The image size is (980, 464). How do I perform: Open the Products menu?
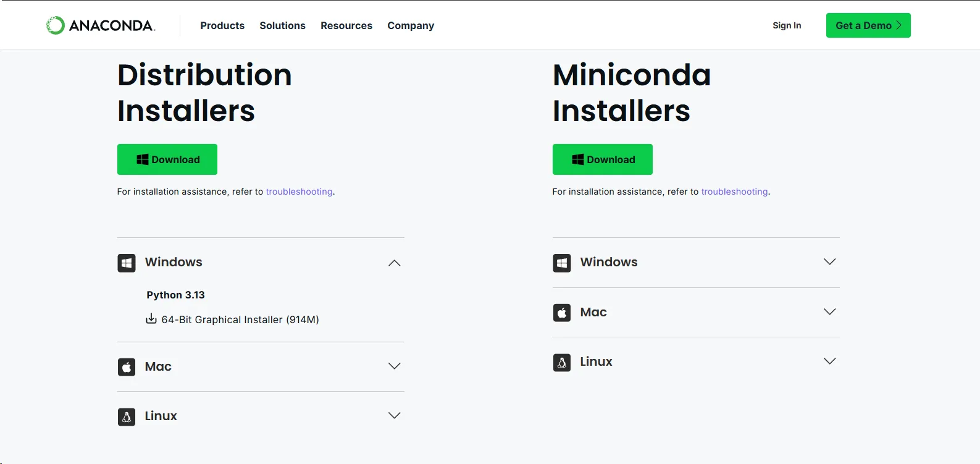click(x=222, y=25)
